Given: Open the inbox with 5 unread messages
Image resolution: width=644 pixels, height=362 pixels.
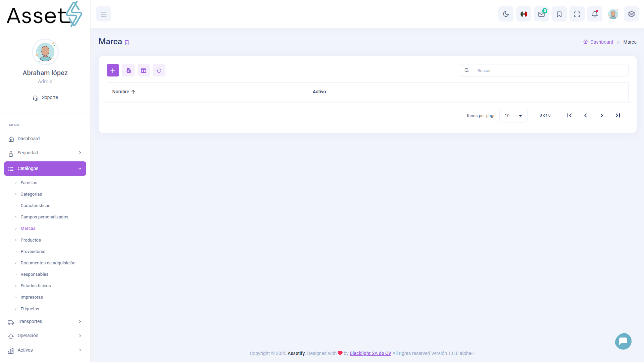Looking at the screenshot, I should pyautogui.click(x=541, y=14).
